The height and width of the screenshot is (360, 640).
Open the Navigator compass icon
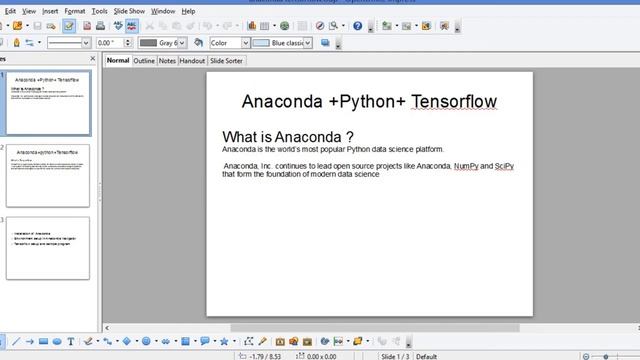pyautogui.click(x=320, y=26)
